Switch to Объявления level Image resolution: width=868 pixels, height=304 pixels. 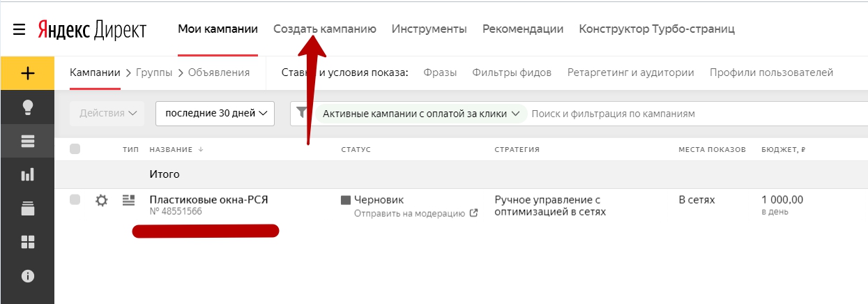click(x=219, y=73)
